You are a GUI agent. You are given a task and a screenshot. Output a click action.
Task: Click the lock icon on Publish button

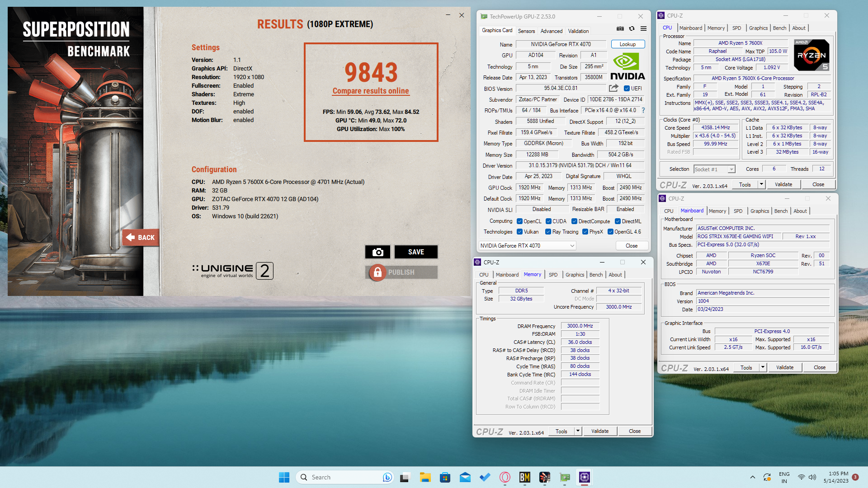tap(377, 272)
